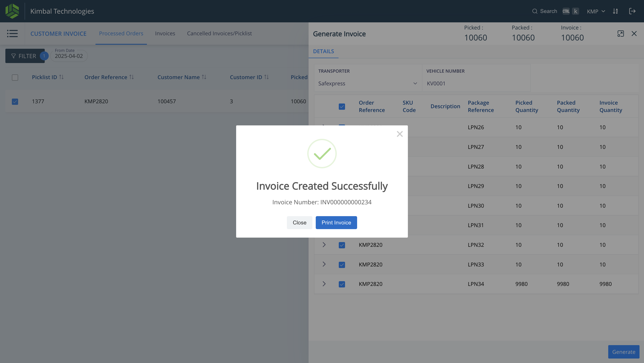Dismiss success dialog with X icon
644x363 pixels.
pos(400,134)
